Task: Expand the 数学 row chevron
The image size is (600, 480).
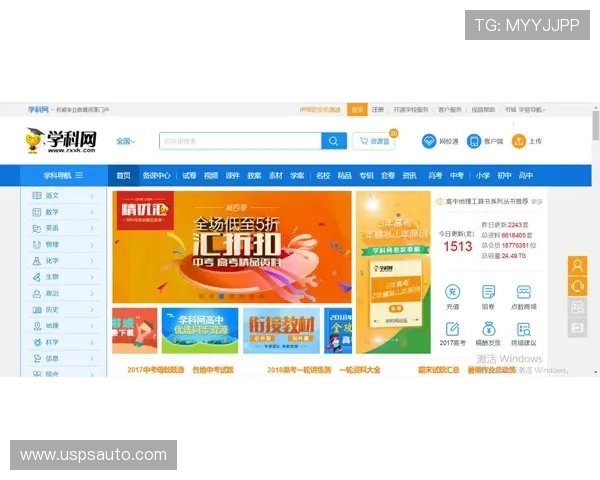Action: (x=92, y=212)
